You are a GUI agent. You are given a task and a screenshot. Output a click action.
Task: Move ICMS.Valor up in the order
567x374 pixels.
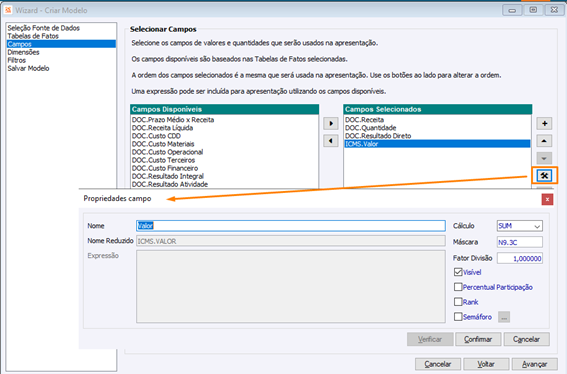pyautogui.click(x=544, y=141)
